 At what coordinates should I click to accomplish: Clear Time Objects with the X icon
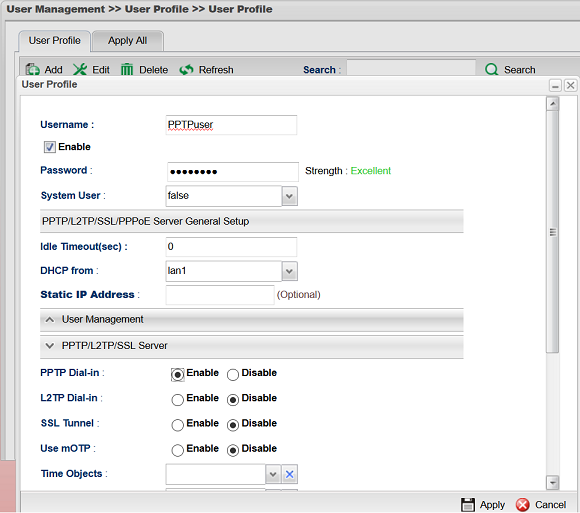pyautogui.click(x=290, y=474)
